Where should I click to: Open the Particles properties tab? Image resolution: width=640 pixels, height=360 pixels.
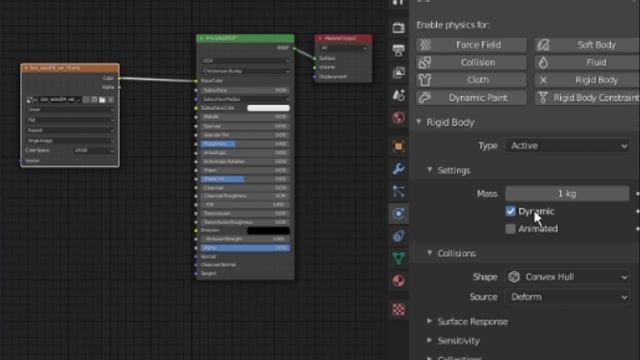click(x=398, y=191)
